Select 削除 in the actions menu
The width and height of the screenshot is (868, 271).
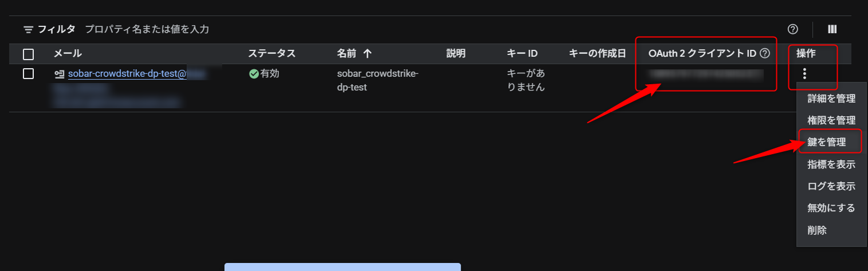pos(831,230)
